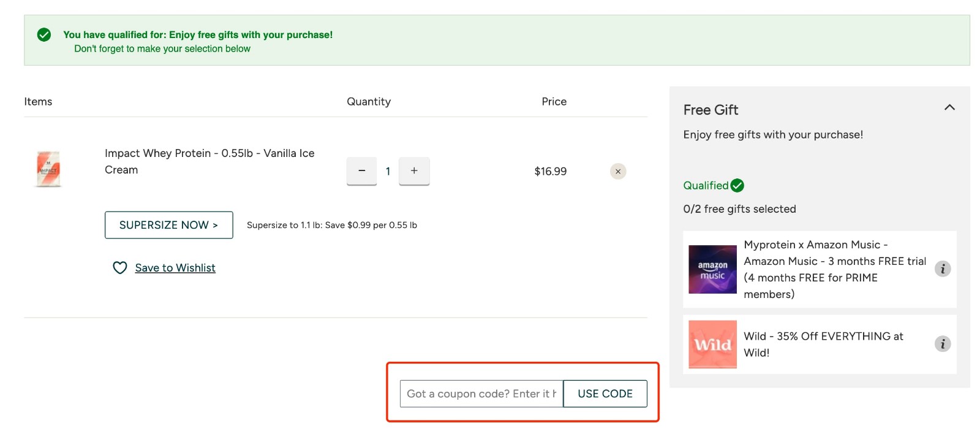The height and width of the screenshot is (428, 980).
Task: Click the Amazon Music gift logo
Action: pos(712,269)
